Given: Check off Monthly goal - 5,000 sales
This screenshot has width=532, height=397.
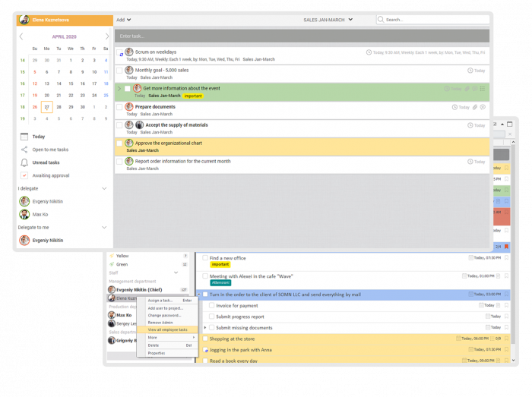Looking at the screenshot, I should tap(119, 71).
